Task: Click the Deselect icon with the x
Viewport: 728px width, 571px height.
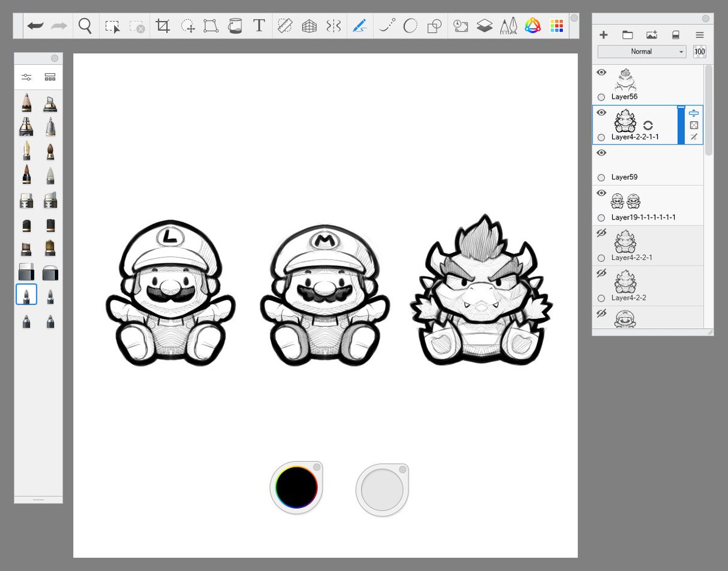Action: coord(137,27)
